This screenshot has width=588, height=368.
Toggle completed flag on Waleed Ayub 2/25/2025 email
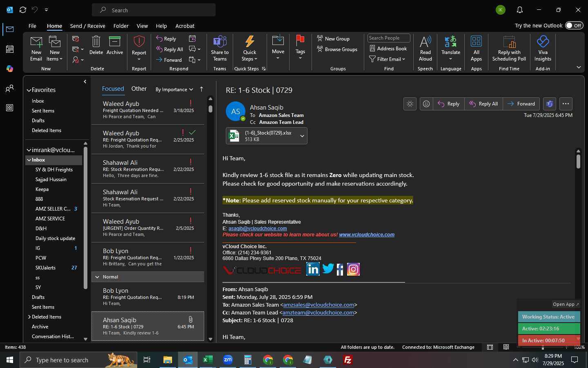click(192, 132)
